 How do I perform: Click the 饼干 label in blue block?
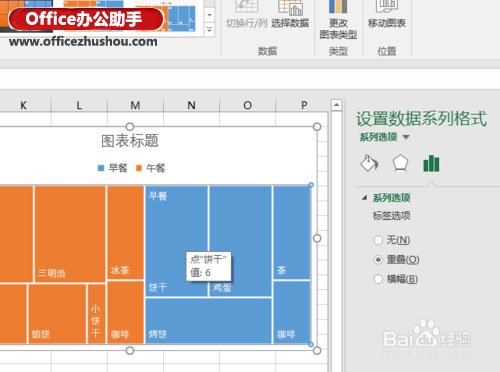coord(158,287)
